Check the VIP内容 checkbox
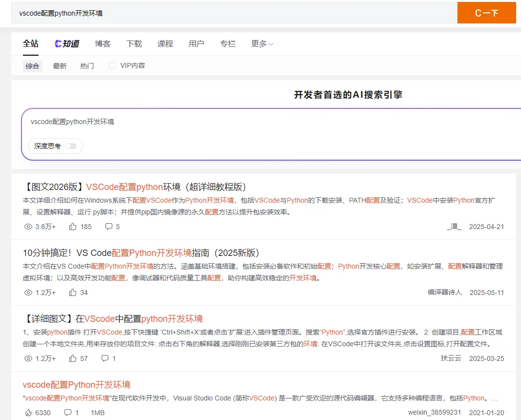Image resolution: width=521 pixels, height=420 pixels. pyautogui.click(x=112, y=65)
